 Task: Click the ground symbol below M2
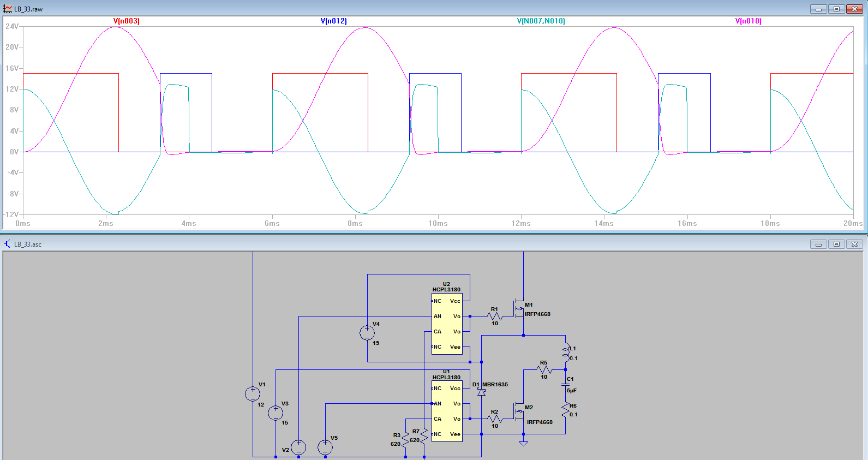[523, 443]
